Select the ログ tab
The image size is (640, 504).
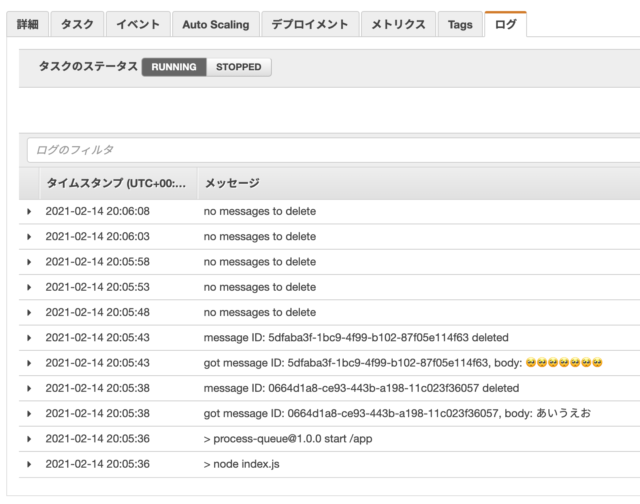(505, 24)
